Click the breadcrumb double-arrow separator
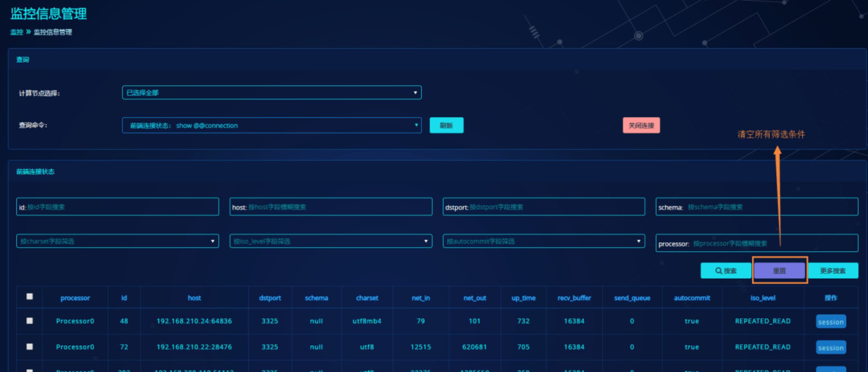This screenshot has height=372, width=868. point(28,32)
